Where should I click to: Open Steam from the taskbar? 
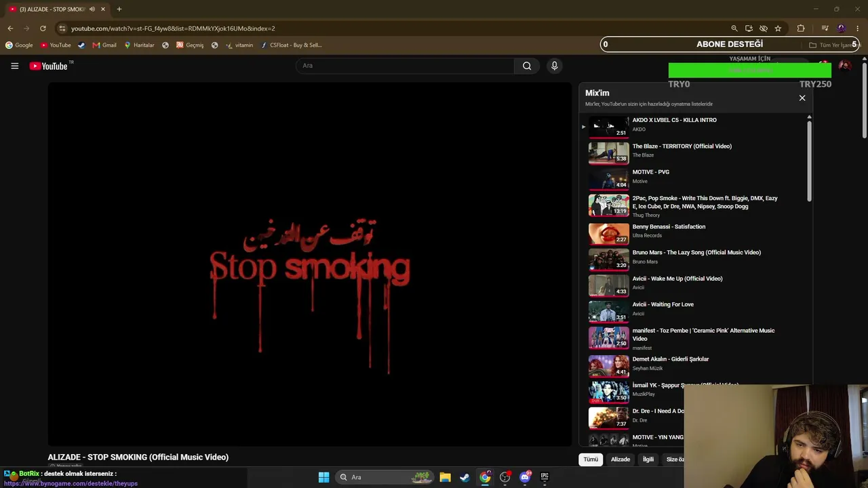465,477
